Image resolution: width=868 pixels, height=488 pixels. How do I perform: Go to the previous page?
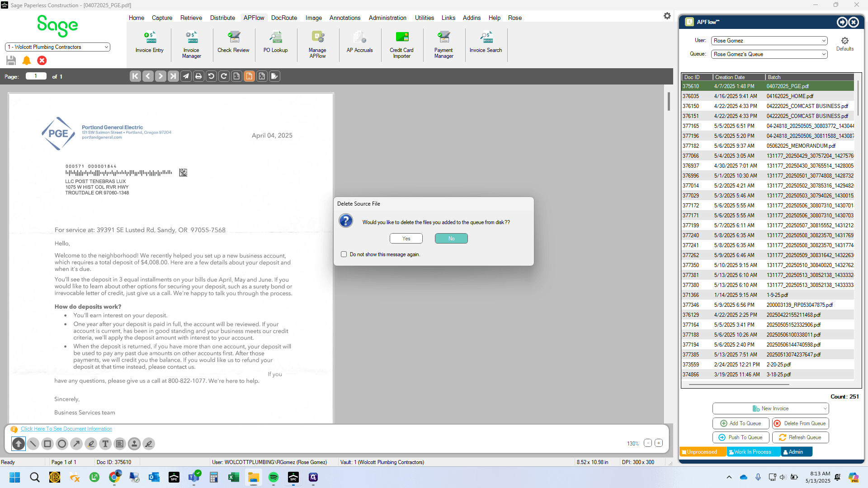148,76
